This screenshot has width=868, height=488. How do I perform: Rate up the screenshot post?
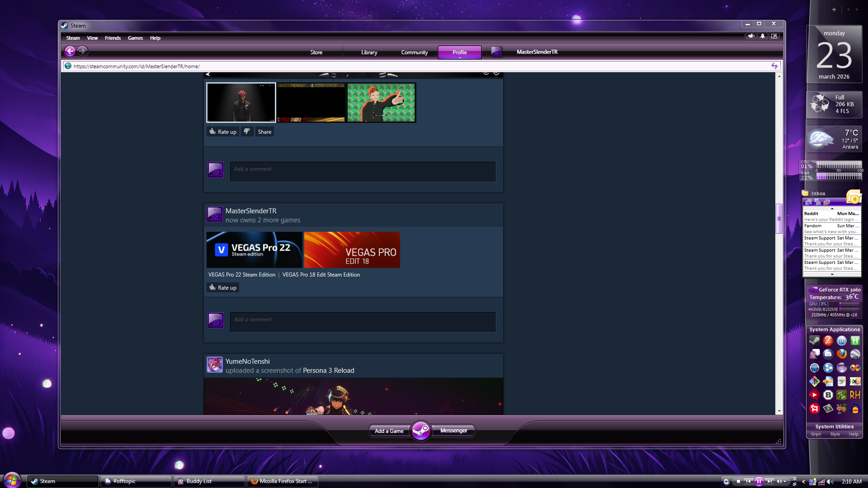(223, 131)
